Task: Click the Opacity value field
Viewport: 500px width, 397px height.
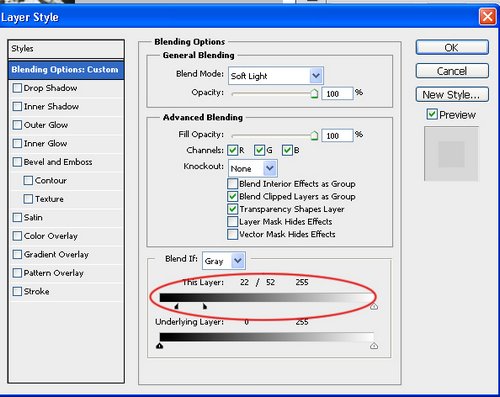Action: coord(337,94)
